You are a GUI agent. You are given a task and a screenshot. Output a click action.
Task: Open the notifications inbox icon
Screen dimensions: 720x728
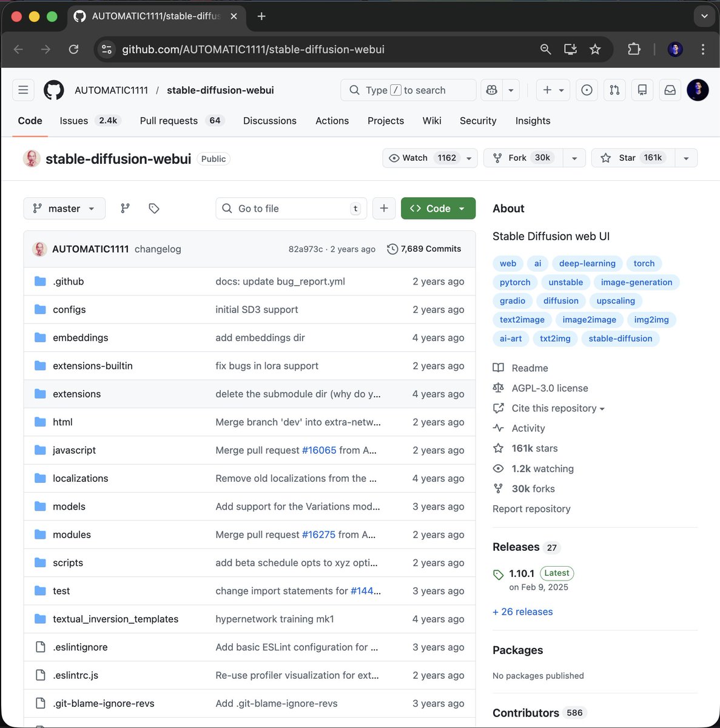coord(670,90)
